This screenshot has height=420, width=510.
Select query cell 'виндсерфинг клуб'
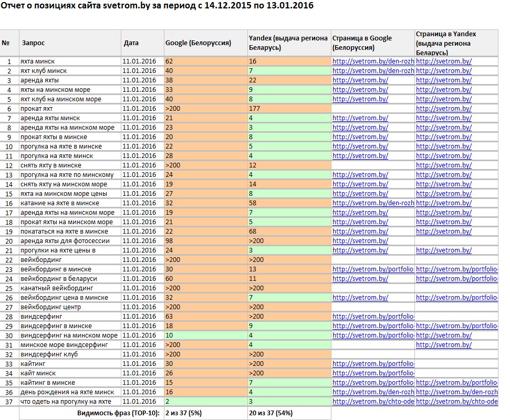70,354
